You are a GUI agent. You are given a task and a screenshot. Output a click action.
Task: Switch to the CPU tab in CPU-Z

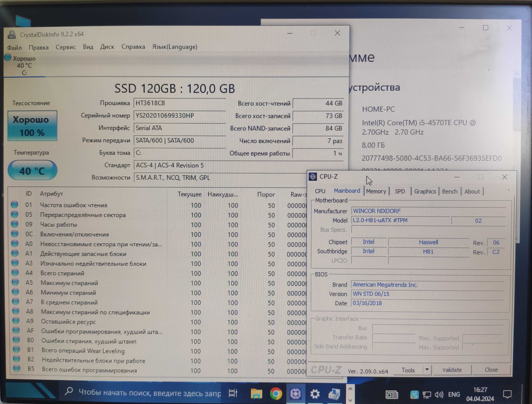point(320,191)
